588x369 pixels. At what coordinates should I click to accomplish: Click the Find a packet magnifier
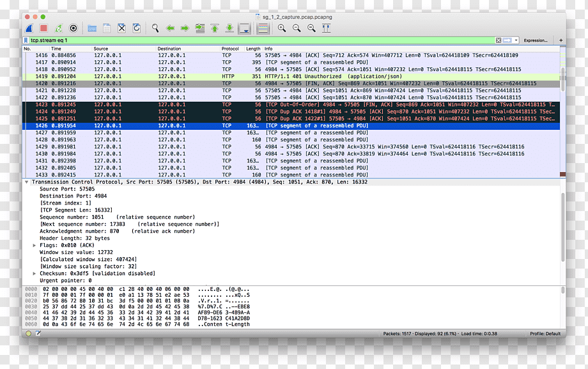(x=155, y=28)
